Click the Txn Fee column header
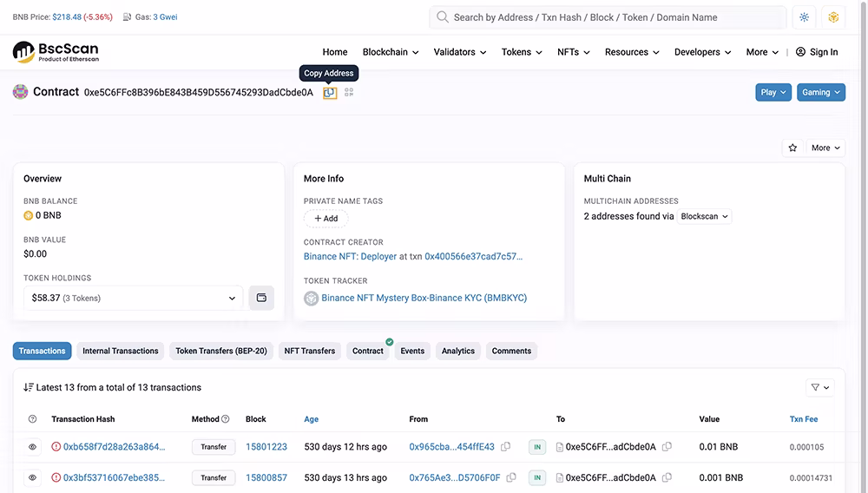 [803, 419]
